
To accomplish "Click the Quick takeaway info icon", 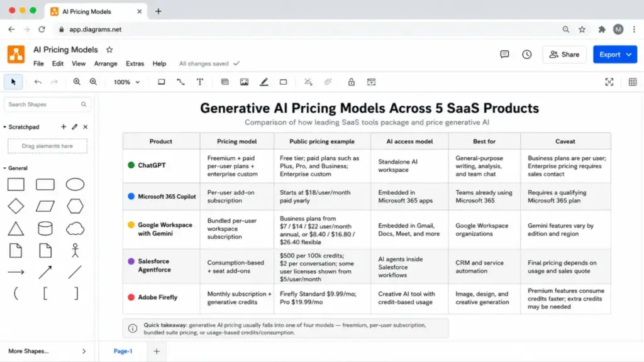I will point(133,328).
